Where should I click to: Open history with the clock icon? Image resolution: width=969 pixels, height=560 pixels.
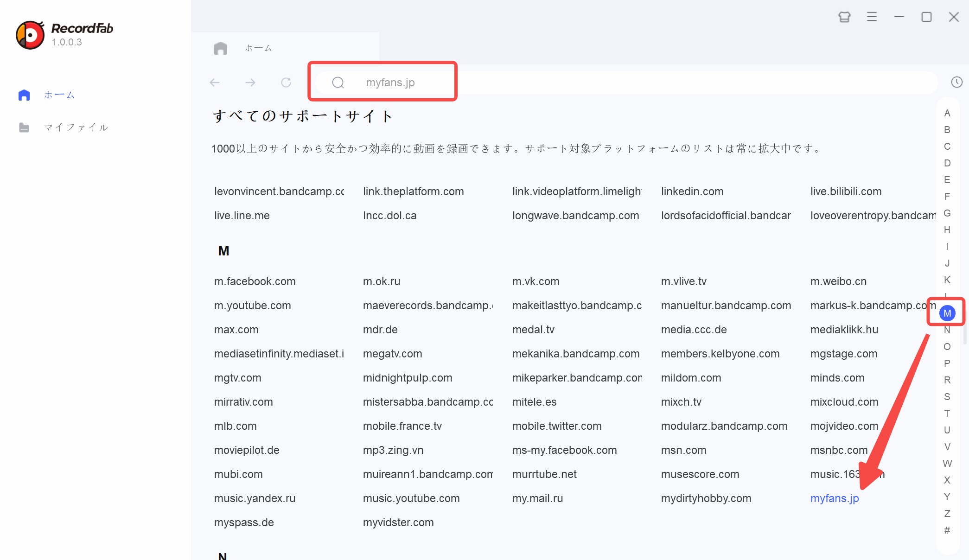pyautogui.click(x=956, y=82)
